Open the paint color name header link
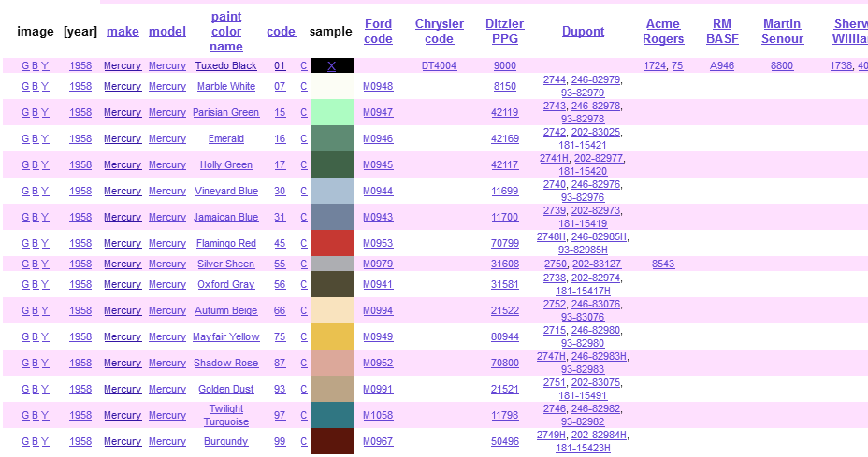The height and width of the screenshot is (457, 868). pos(225,32)
